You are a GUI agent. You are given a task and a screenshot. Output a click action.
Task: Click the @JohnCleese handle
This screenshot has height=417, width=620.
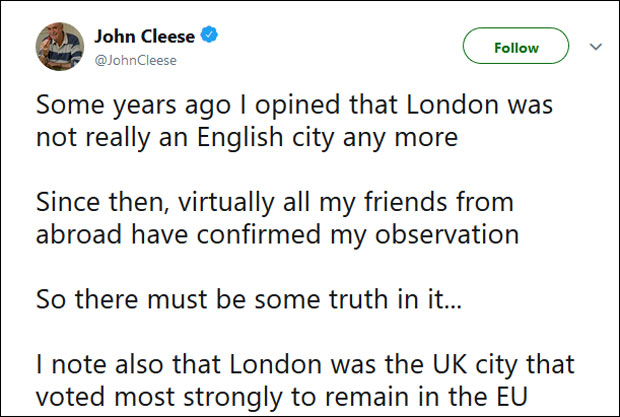(135, 60)
